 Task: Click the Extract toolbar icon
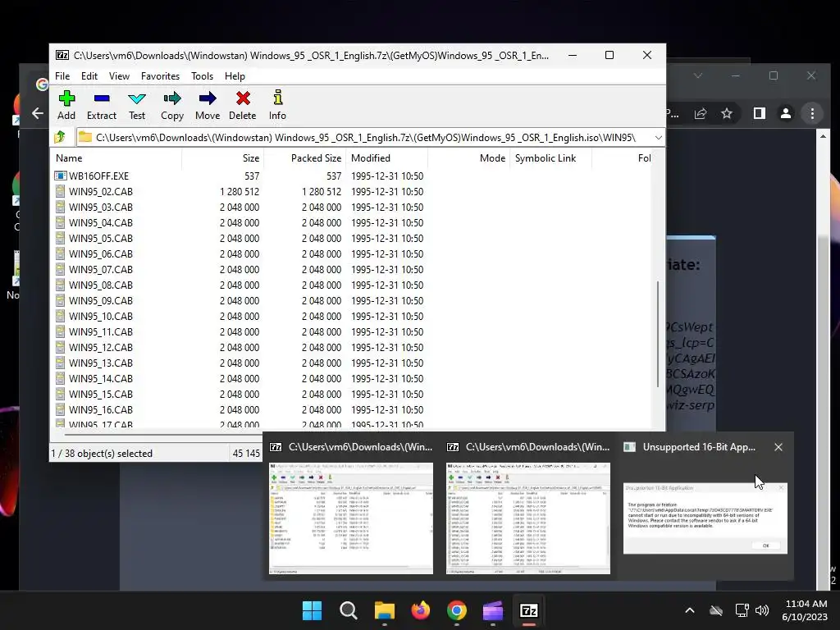pos(101,98)
